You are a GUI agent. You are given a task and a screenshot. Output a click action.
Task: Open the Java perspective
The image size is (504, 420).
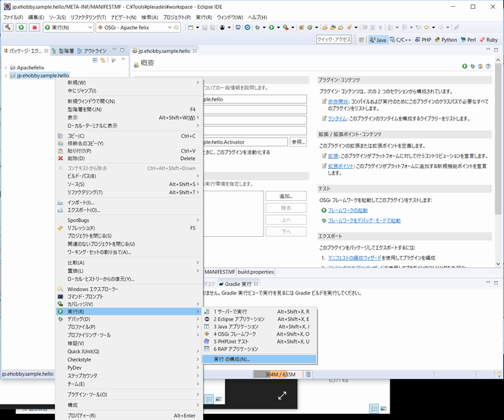(x=378, y=39)
